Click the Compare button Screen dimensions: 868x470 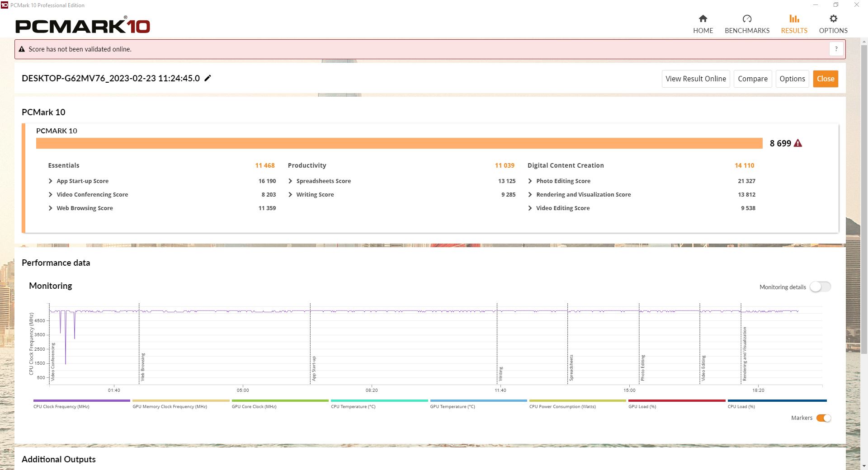[x=753, y=79]
